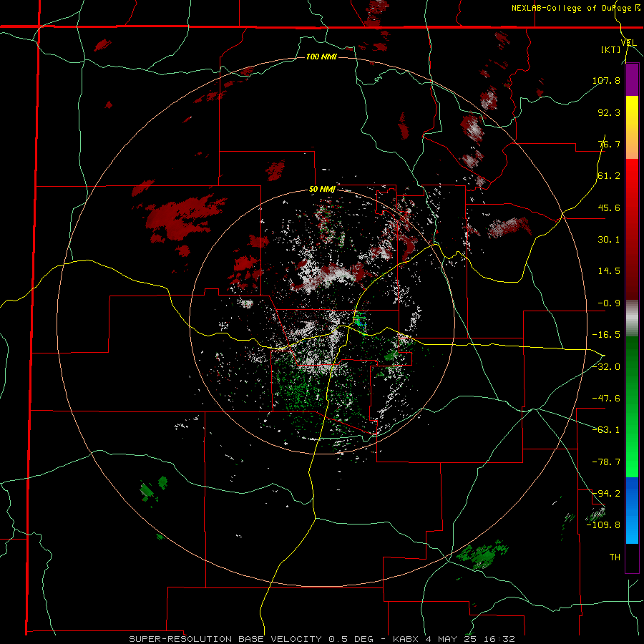Click the blue segment of velocity color bar
The width and height of the screenshot is (644, 644).
click(x=632, y=510)
